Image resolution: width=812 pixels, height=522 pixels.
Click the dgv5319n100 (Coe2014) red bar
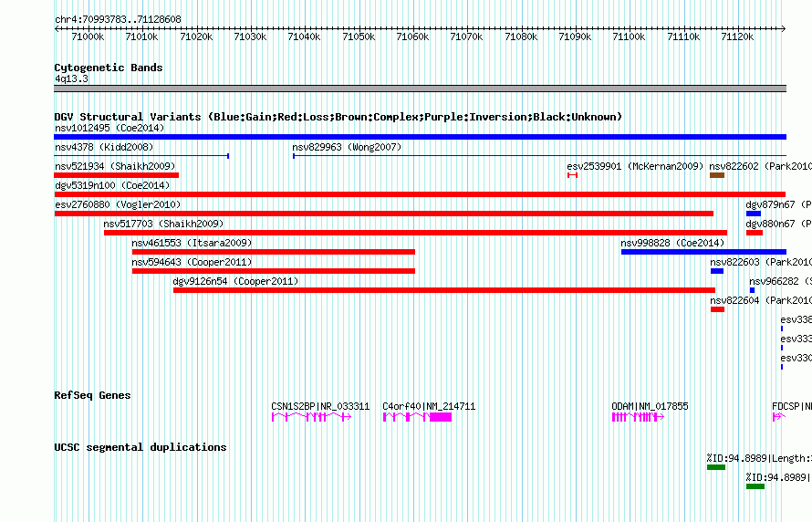tap(420, 194)
